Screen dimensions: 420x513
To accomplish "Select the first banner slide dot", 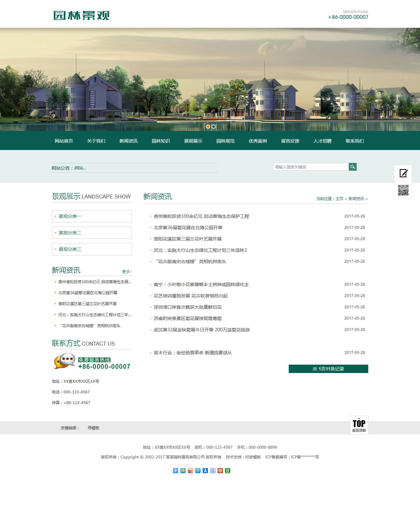I will (x=208, y=126).
